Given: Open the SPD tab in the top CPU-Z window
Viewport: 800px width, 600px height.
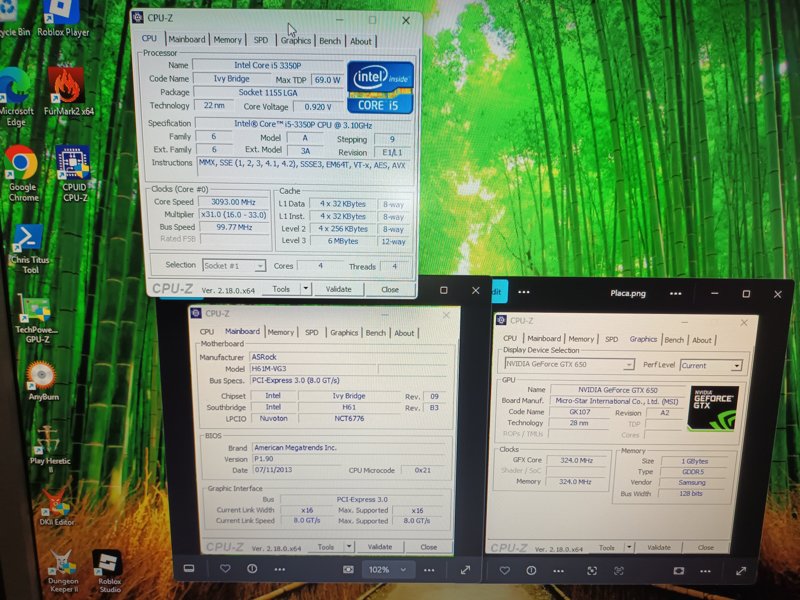Looking at the screenshot, I should (261, 40).
